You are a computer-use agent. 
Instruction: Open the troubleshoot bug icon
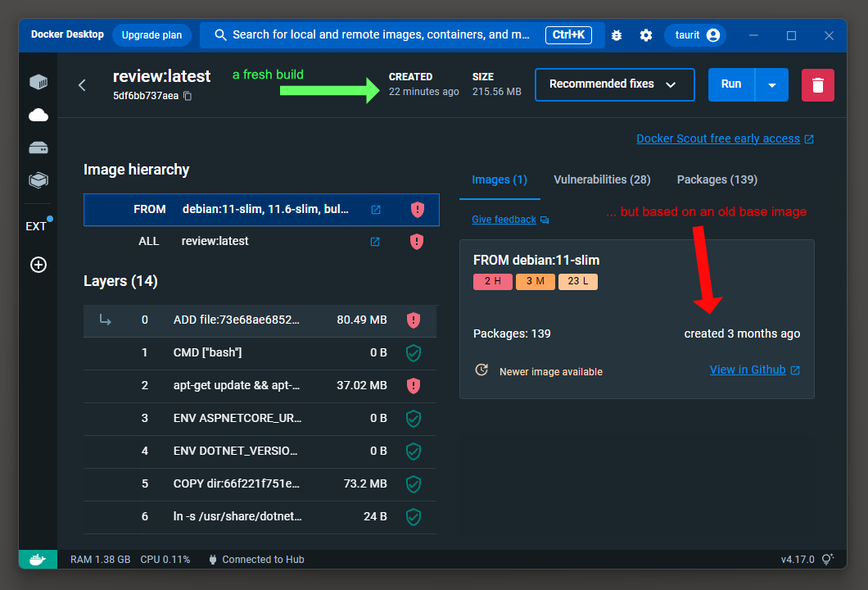[617, 35]
